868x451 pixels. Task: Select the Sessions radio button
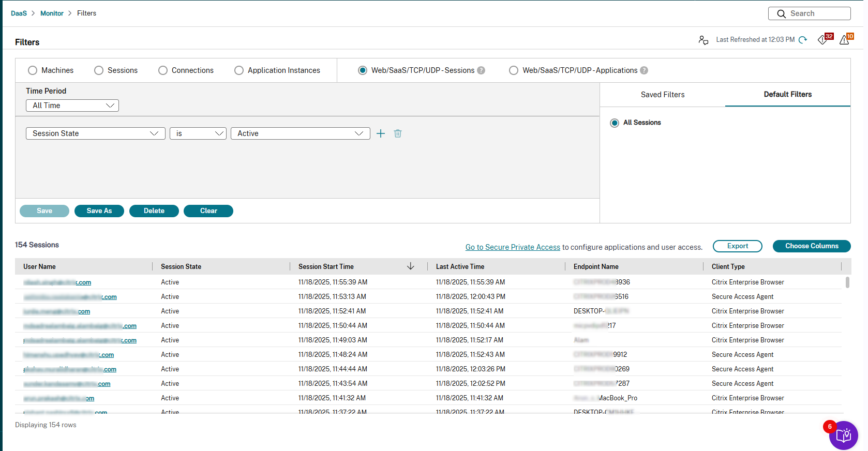point(99,70)
